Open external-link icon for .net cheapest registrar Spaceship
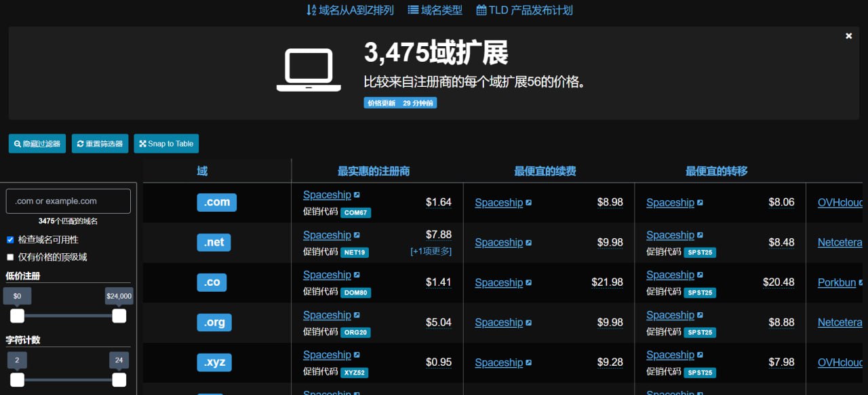The height and width of the screenshot is (395, 868). [x=357, y=236]
